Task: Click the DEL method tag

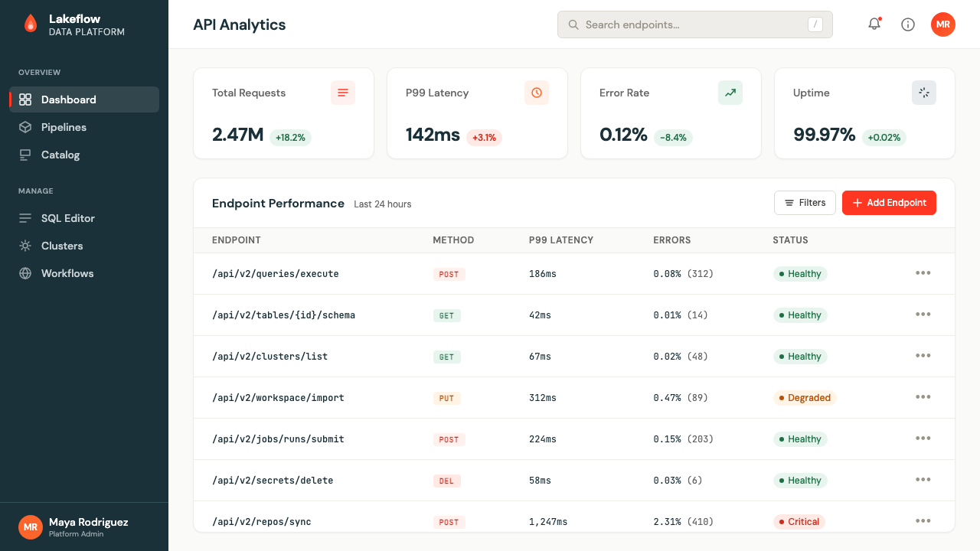Action: [447, 481]
